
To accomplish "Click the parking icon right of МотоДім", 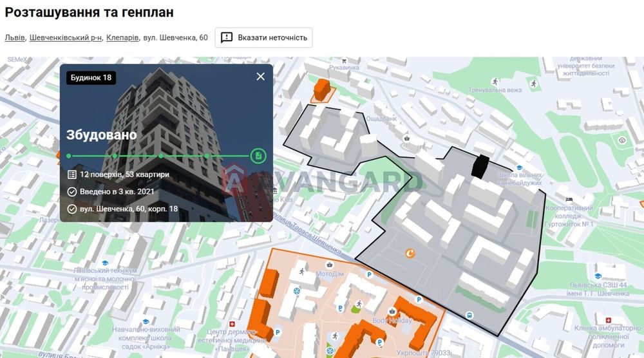I will click(x=369, y=274).
